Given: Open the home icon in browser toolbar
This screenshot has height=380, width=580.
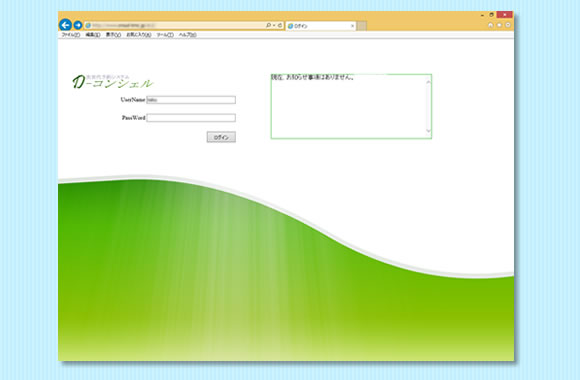Looking at the screenshot, I should pyautogui.click(x=490, y=25).
